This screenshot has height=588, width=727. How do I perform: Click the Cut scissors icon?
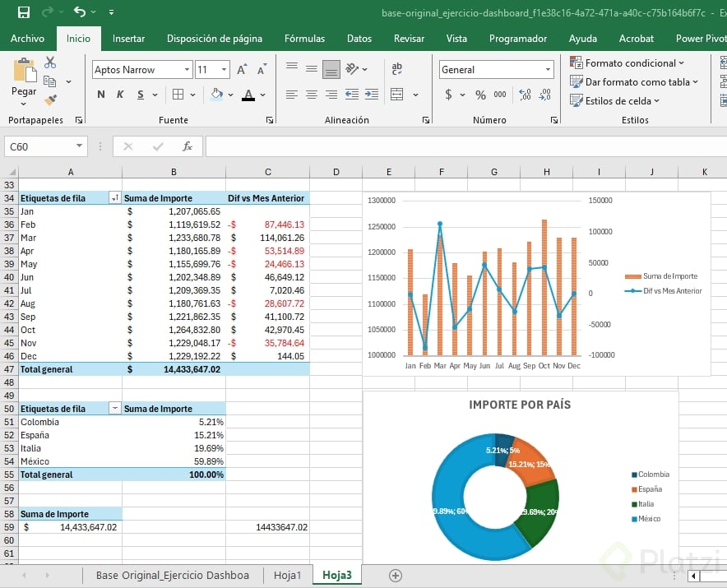tap(50, 63)
